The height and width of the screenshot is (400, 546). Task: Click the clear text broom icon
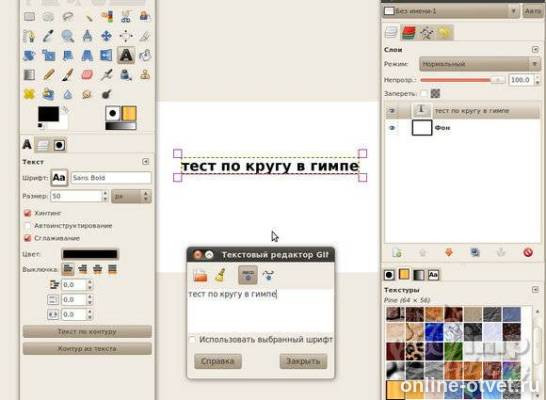(x=220, y=275)
